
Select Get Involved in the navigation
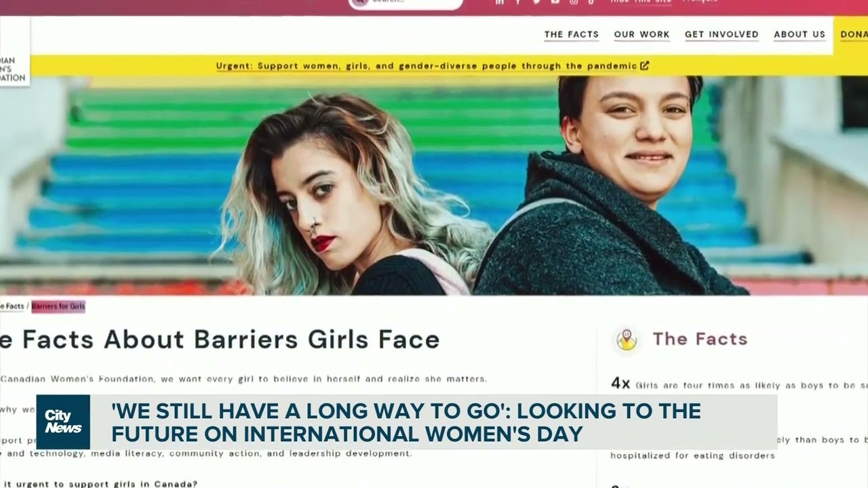(722, 35)
